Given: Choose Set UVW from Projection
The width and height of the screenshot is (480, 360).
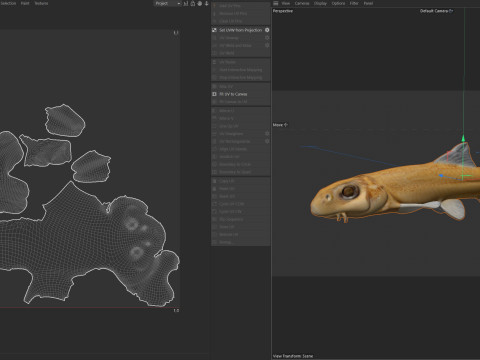Looking at the screenshot, I should pos(240,30).
